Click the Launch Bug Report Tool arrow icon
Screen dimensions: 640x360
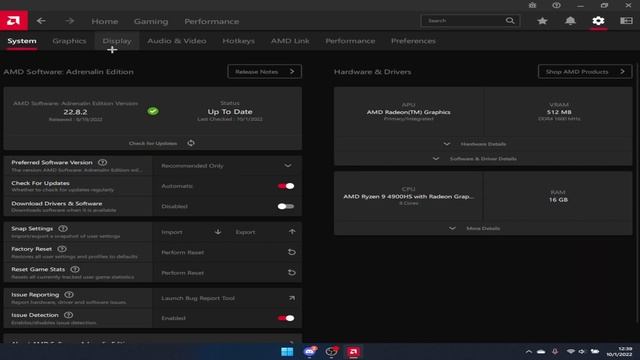292,298
